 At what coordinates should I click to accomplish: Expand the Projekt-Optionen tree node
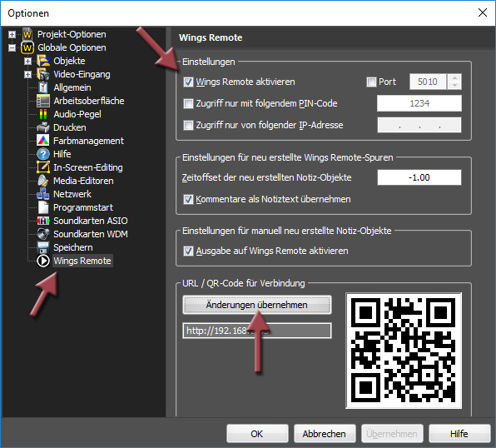pos(12,34)
